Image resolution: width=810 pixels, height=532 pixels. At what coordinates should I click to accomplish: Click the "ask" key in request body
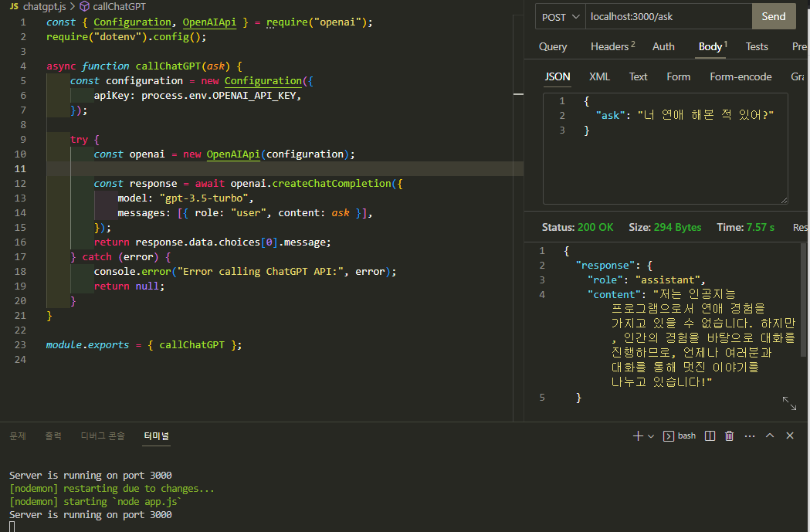coord(610,115)
